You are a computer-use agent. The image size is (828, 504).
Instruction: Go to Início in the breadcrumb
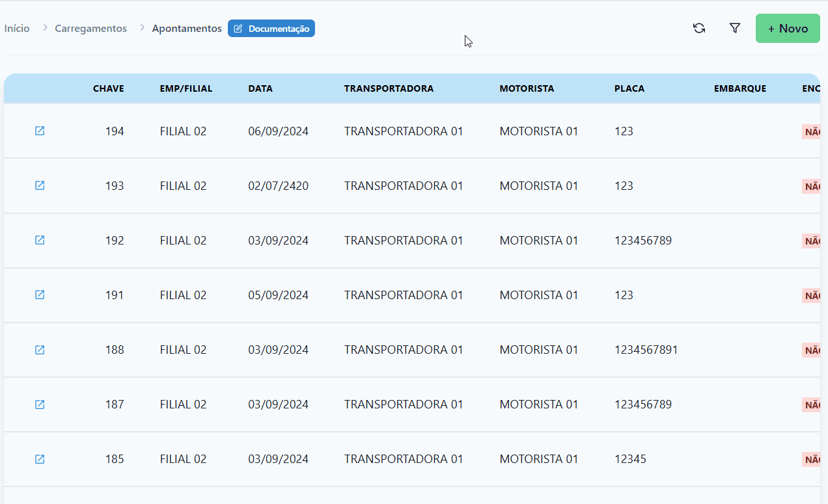tap(17, 29)
